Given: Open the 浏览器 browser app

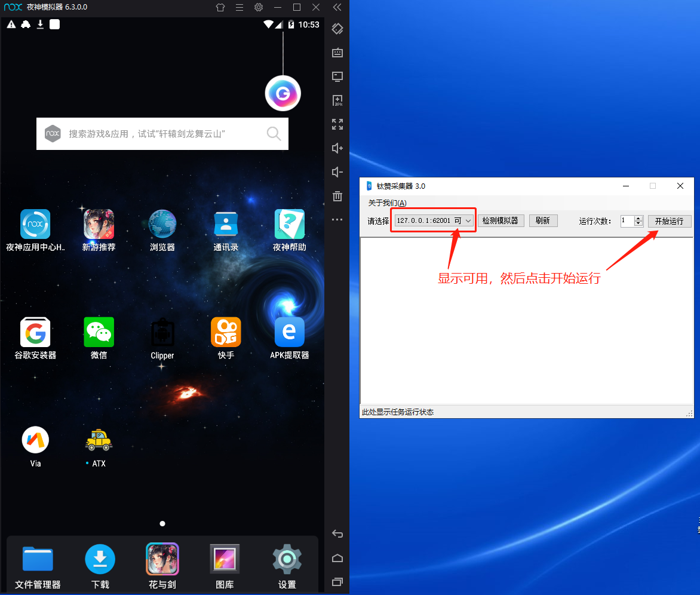Looking at the screenshot, I should tap(162, 224).
